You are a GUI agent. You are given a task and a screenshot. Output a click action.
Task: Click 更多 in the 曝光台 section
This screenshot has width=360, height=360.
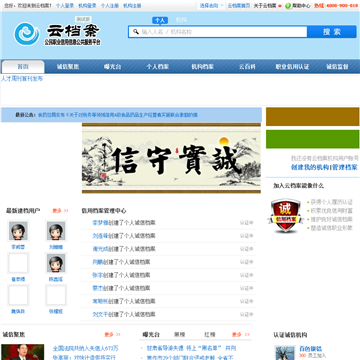(x=241, y=334)
